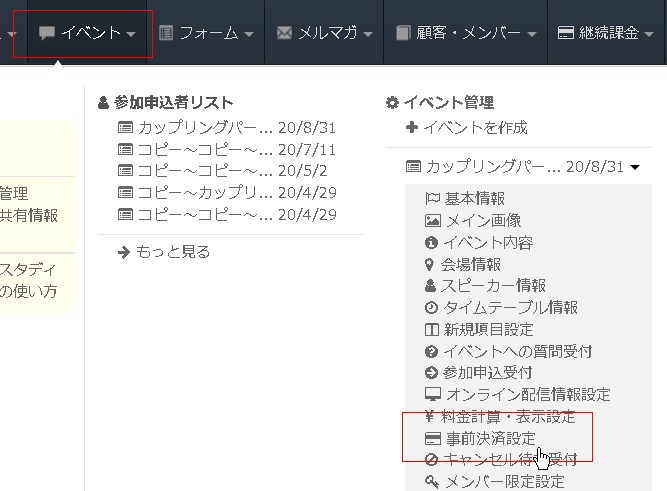
Task: Click the monitor icon beside オンライン配信情報設定
Action: [x=433, y=394]
